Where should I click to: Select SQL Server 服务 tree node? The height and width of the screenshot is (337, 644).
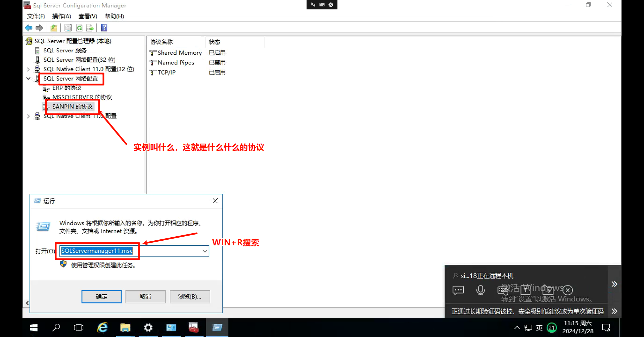pyautogui.click(x=65, y=50)
